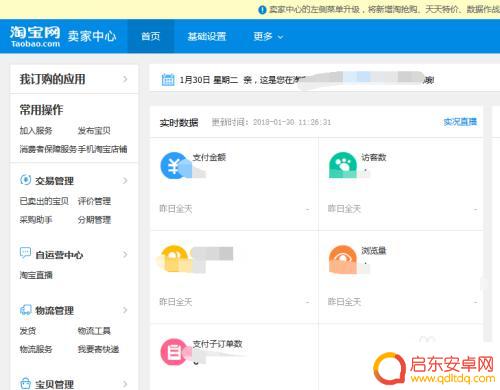Expand the 宝贝管理 chevron
The width and height of the screenshot is (500, 390).
(125, 384)
